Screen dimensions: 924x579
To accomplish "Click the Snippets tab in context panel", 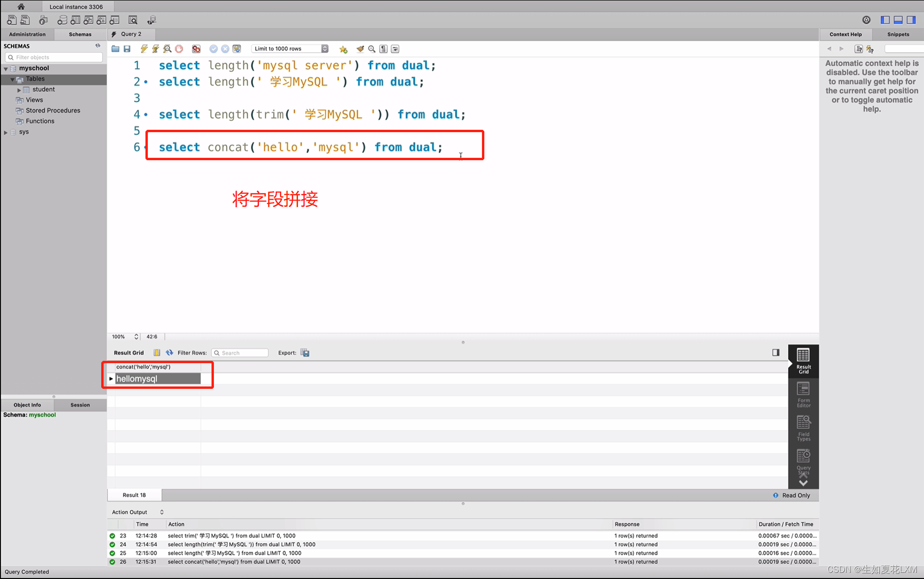I will tap(899, 34).
